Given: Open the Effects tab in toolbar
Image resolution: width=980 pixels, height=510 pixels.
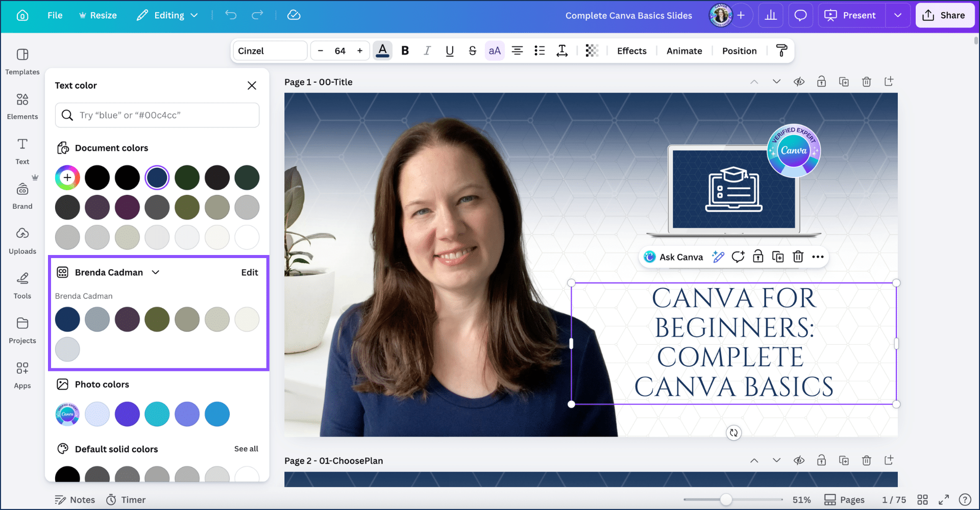Looking at the screenshot, I should tap(631, 50).
